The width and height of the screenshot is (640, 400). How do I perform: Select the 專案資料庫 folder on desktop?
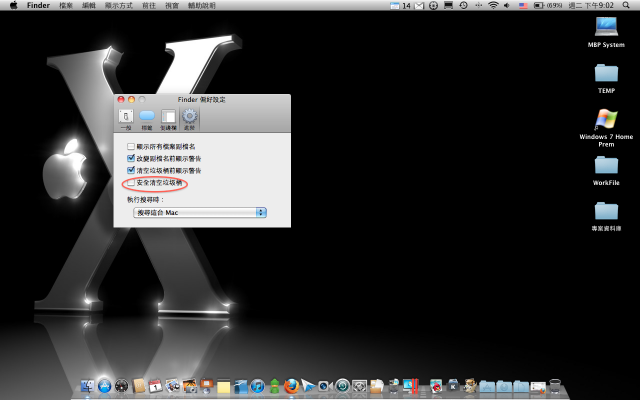pos(606,211)
